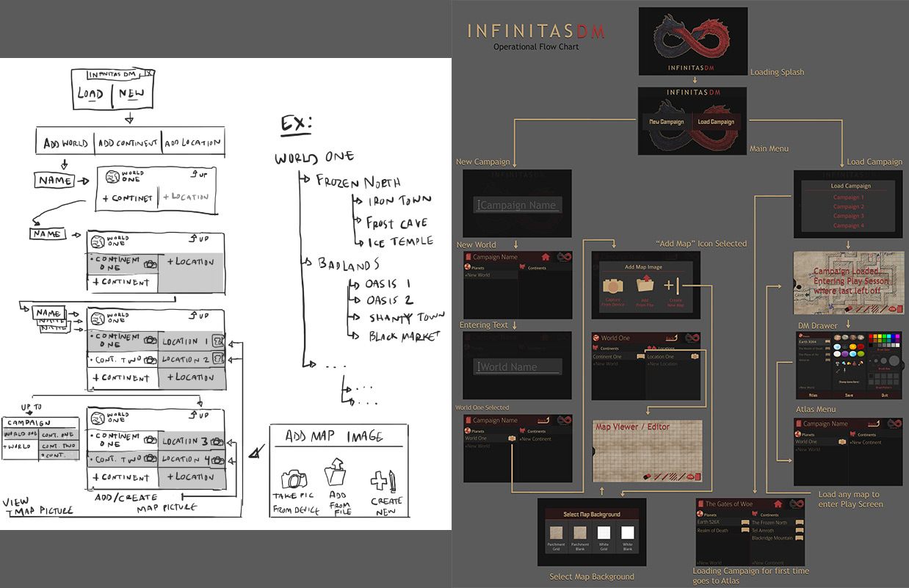The image size is (909, 588).
Task: Click LOAD in the sketched Infinitas DM window
Action: [91, 94]
